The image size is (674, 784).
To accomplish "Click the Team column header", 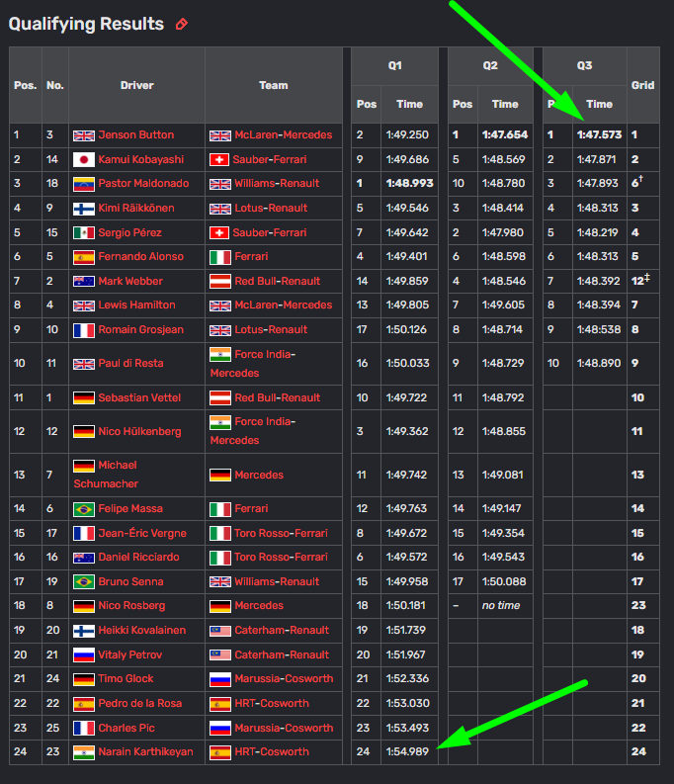I will point(274,85).
